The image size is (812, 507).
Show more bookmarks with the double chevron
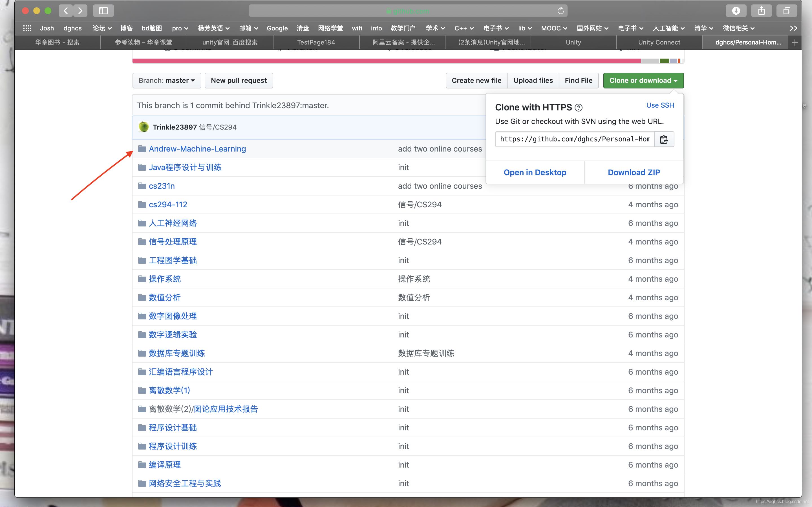click(x=793, y=28)
